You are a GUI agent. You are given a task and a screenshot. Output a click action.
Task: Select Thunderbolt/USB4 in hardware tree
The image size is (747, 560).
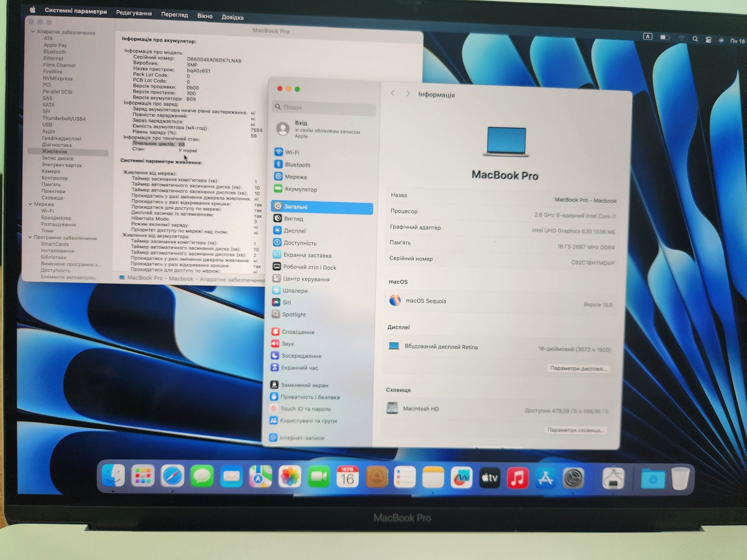pyautogui.click(x=64, y=118)
